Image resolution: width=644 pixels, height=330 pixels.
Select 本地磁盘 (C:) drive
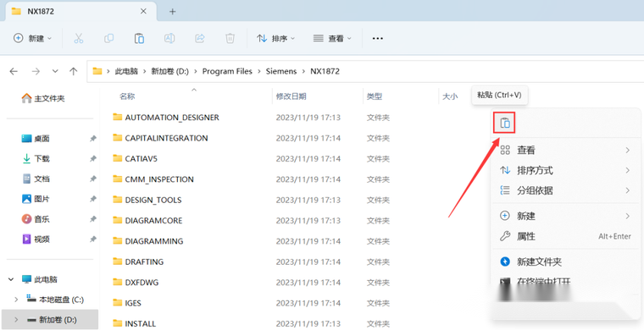click(x=55, y=300)
